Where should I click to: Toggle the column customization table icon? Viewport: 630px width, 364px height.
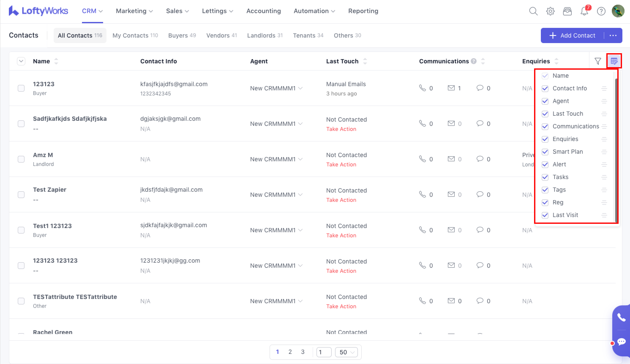click(x=614, y=61)
